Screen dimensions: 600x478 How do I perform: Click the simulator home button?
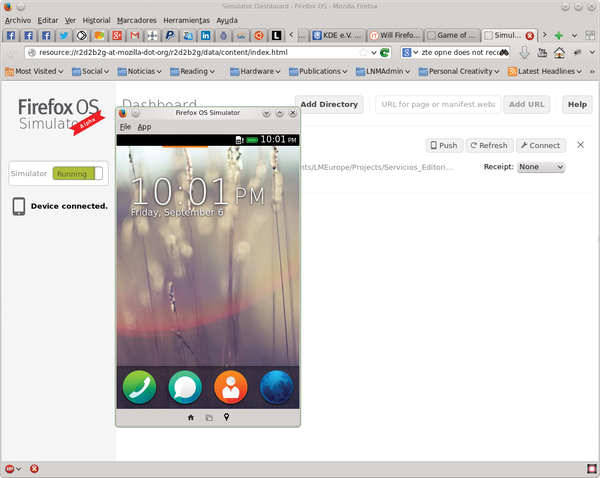(191, 418)
